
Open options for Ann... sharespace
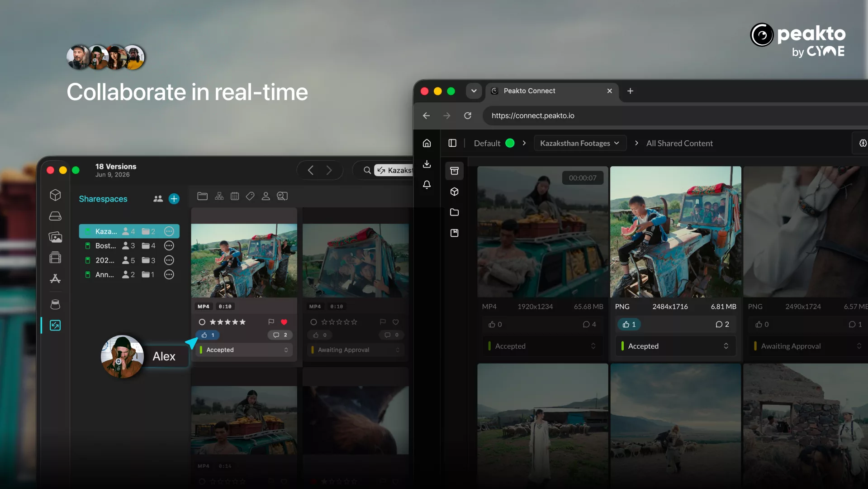(x=169, y=274)
